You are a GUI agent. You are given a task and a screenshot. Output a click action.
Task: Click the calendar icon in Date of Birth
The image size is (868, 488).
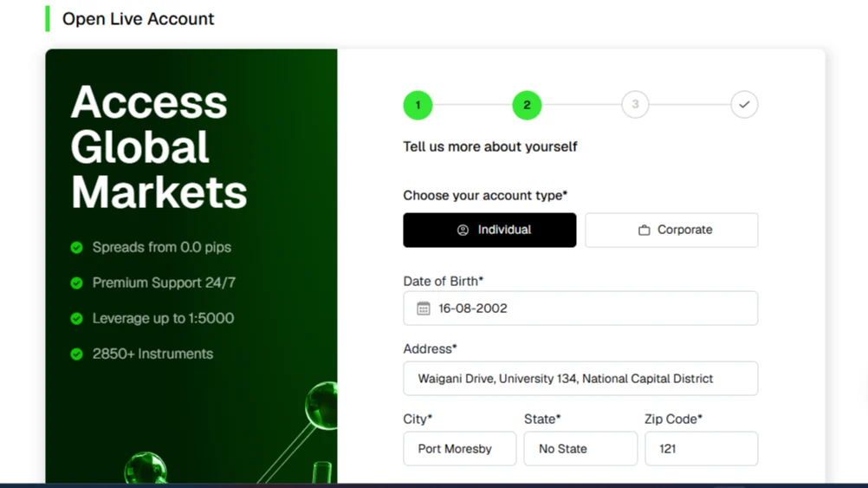tap(423, 309)
